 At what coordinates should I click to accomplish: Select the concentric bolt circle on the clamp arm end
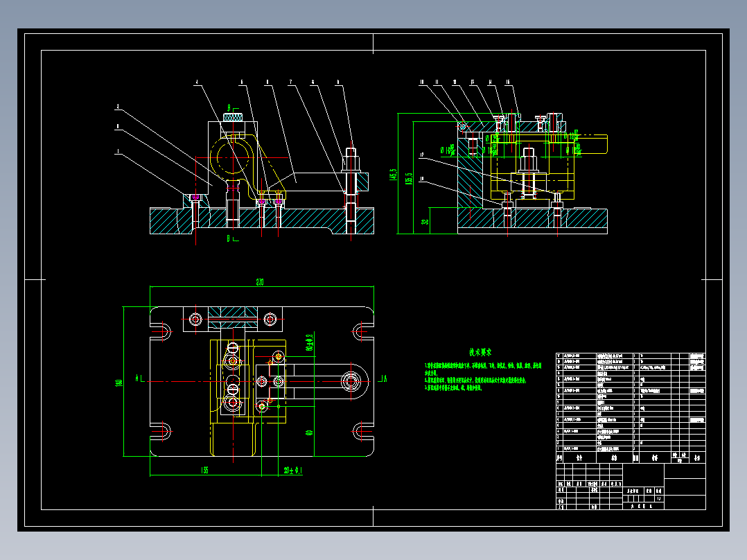[x=351, y=381]
